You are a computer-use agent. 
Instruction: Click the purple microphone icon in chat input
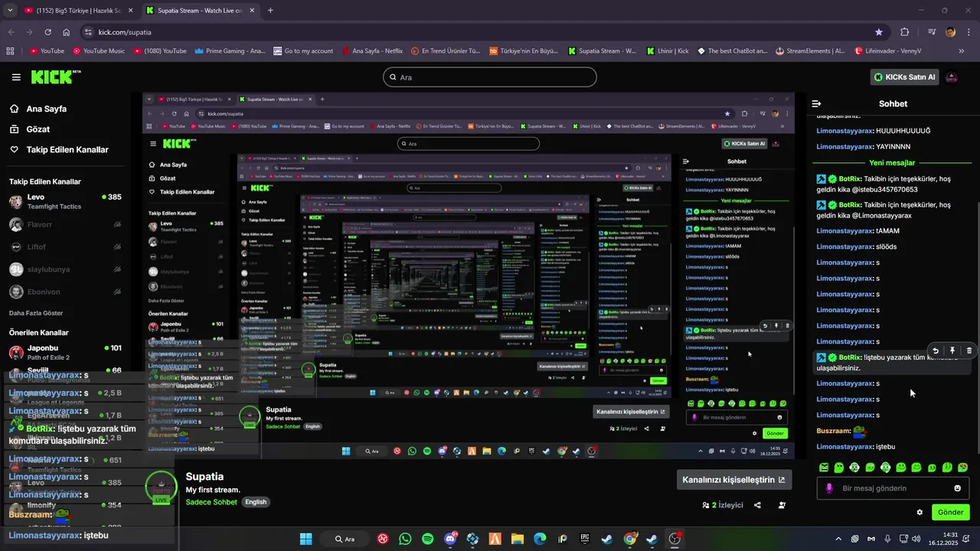(829, 488)
